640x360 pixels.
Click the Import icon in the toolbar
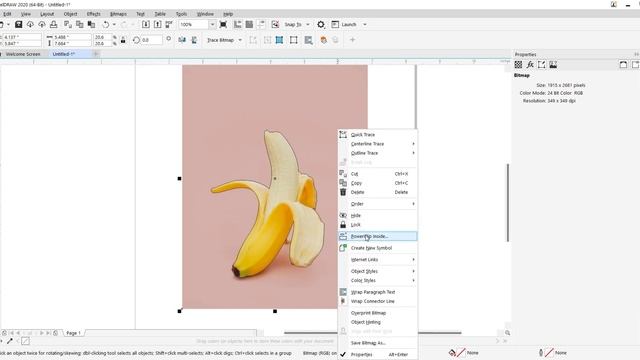tap(146, 24)
